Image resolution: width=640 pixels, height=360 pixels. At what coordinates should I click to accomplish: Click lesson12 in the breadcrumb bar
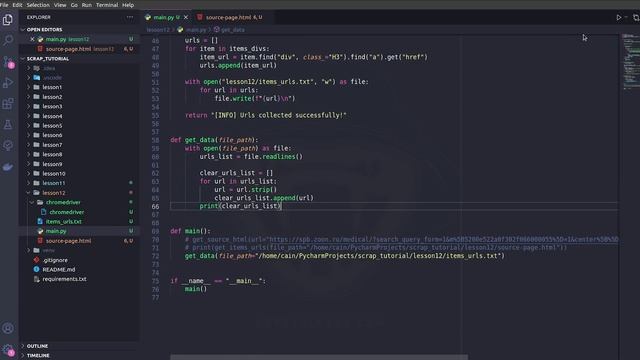pos(158,30)
